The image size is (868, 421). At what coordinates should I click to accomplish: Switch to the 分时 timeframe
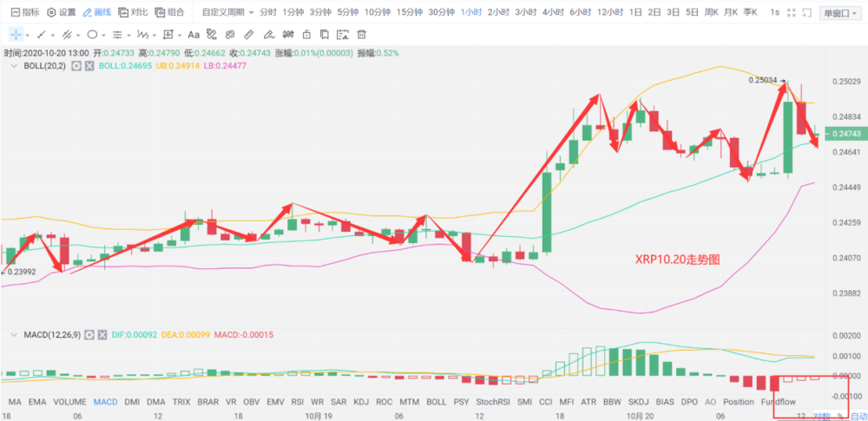tap(268, 12)
